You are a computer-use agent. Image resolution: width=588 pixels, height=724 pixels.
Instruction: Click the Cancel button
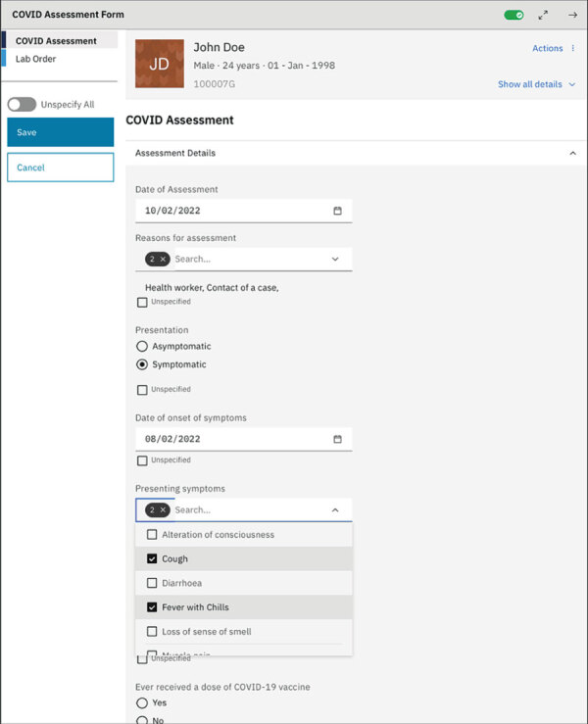pyautogui.click(x=61, y=168)
